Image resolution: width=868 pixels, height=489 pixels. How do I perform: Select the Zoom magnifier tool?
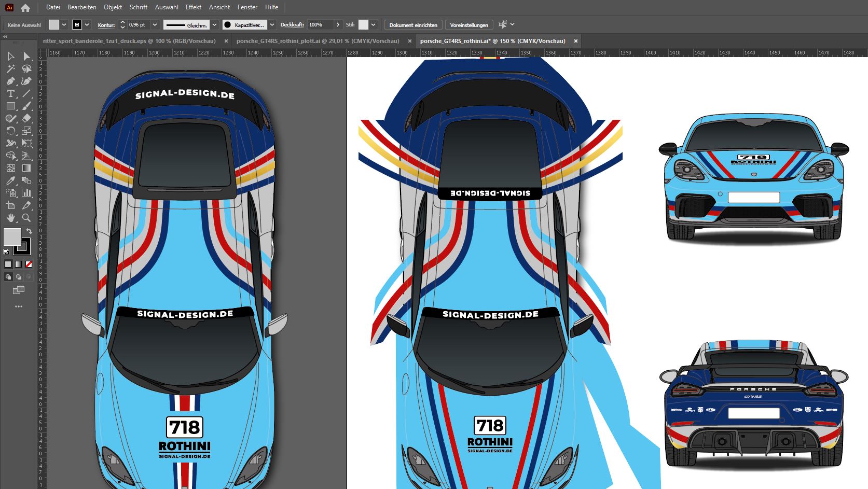(x=26, y=218)
